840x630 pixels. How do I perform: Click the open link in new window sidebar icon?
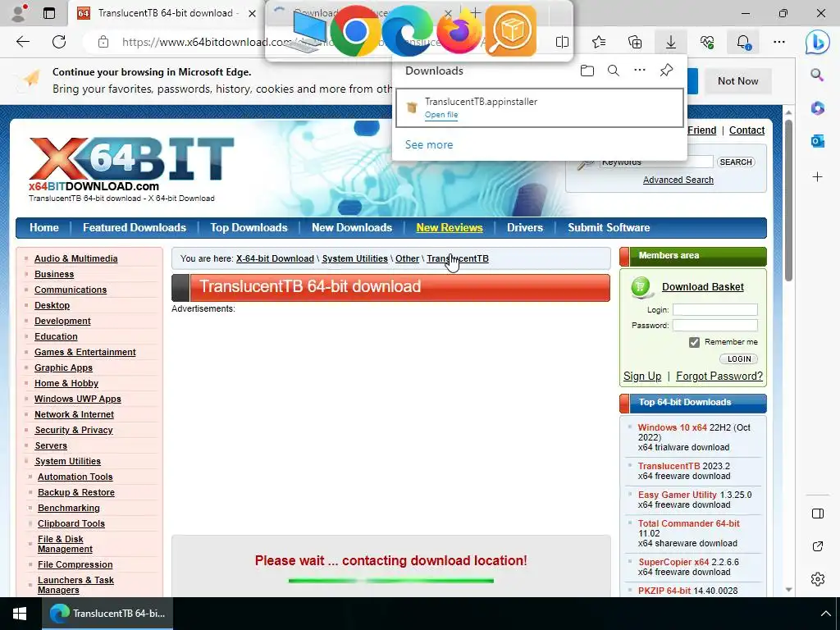pyautogui.click(x=818, y=546)
